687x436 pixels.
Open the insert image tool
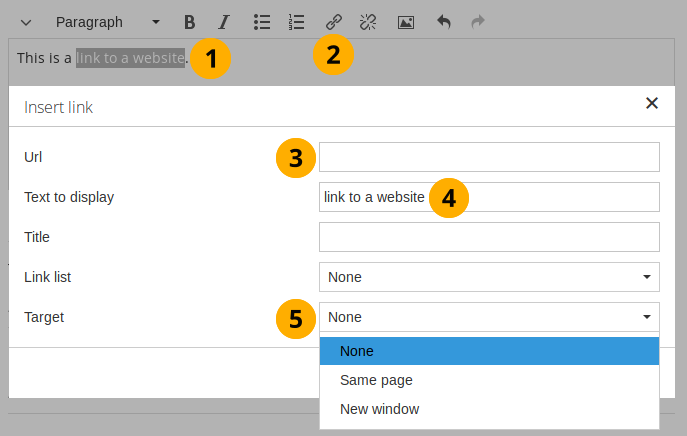[405, 22]
